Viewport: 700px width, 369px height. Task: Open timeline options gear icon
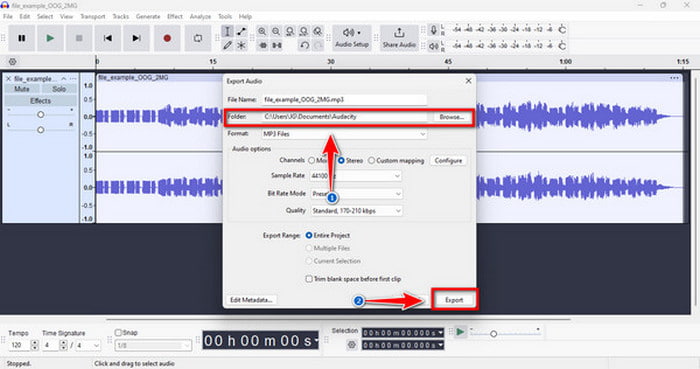click(12, 62)
